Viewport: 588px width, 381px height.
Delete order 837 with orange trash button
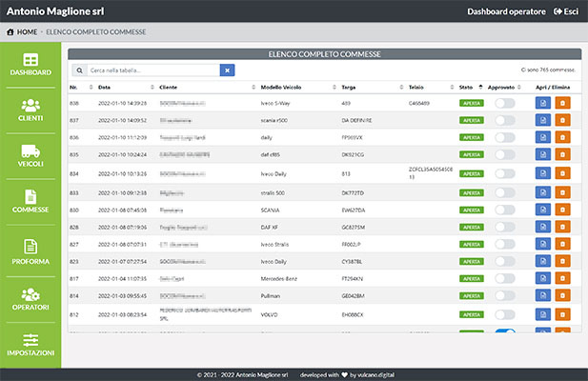[x=561, y=120]
